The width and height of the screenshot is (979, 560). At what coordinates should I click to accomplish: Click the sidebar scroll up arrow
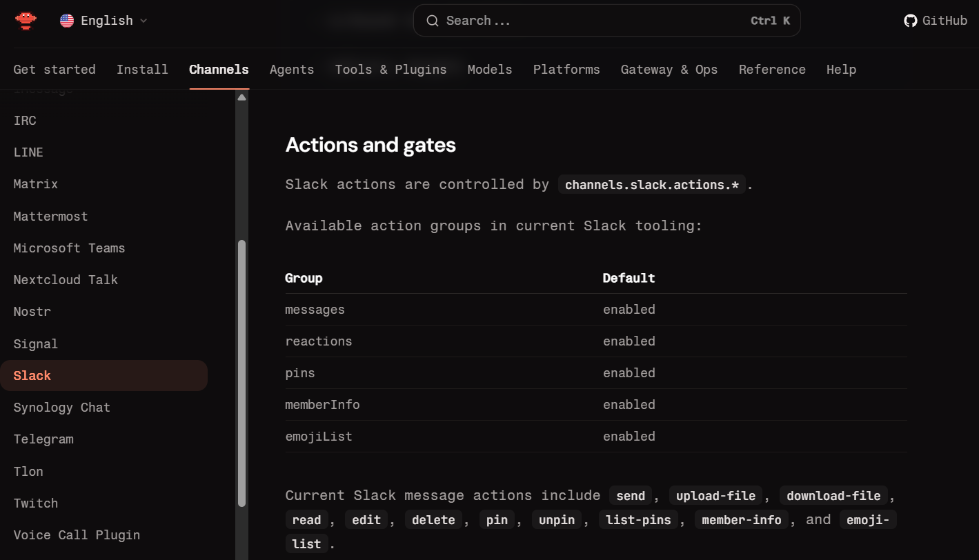[x=241, y=98]
